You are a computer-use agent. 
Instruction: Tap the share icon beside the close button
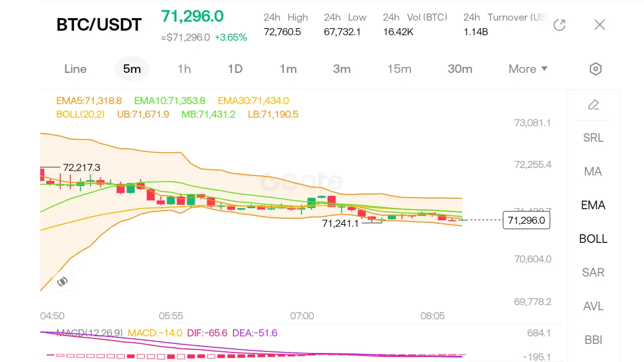point(559,25)
